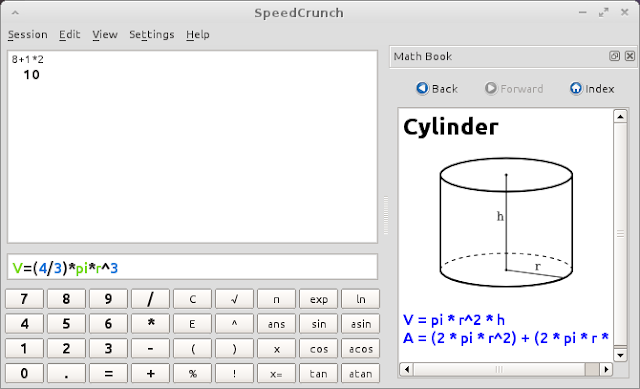Open the Session menu
This screenshot has width=640, height=389.
tap(28, 35)
